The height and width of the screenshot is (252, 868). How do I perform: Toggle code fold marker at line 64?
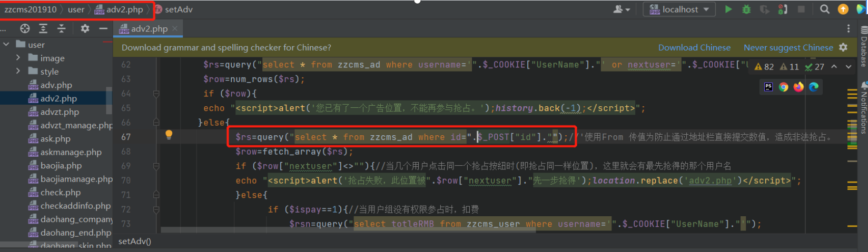click(x=156, y=94)
